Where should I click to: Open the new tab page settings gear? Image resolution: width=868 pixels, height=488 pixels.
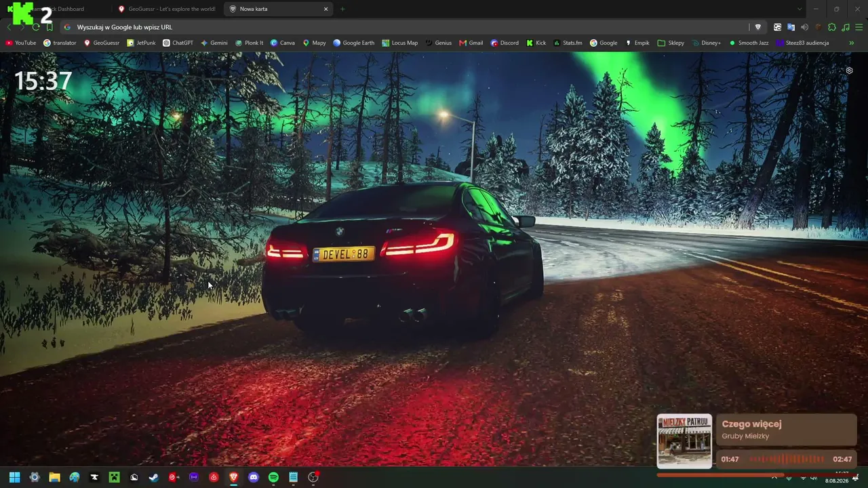[x=849, y=70]
